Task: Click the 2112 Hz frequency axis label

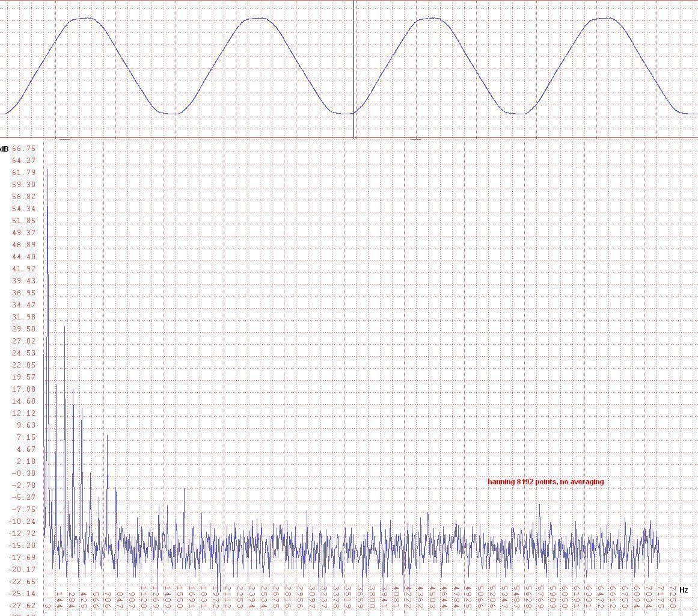Action: [228, 597]
